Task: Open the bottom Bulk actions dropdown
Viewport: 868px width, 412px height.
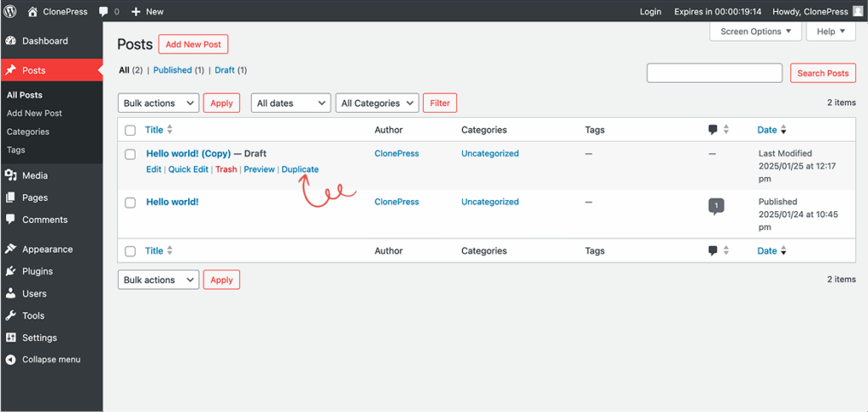Action: click(x=159, y=280)
